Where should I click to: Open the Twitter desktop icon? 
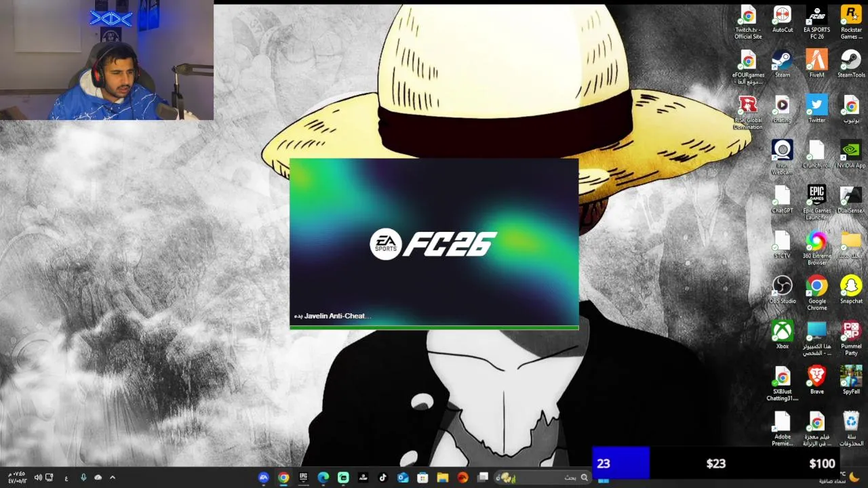(x=817, y=110)
